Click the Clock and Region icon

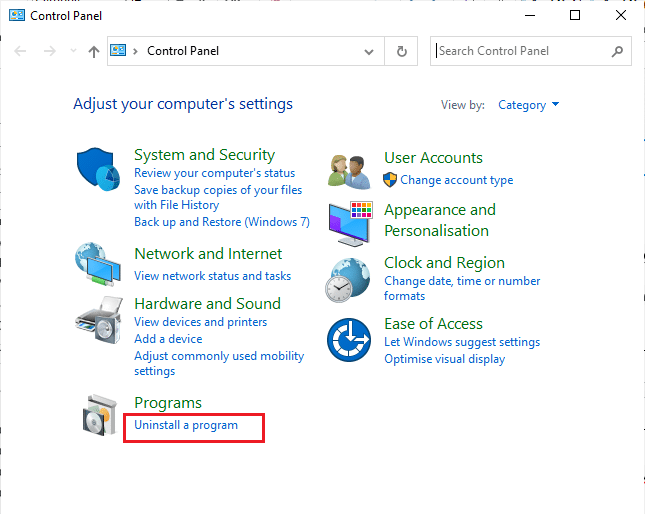tap(349, 279)
